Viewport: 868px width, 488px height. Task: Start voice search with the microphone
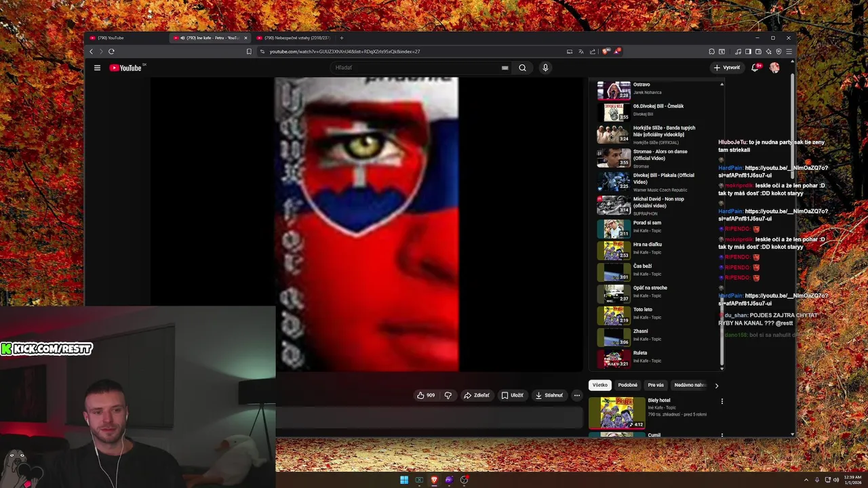545,68
